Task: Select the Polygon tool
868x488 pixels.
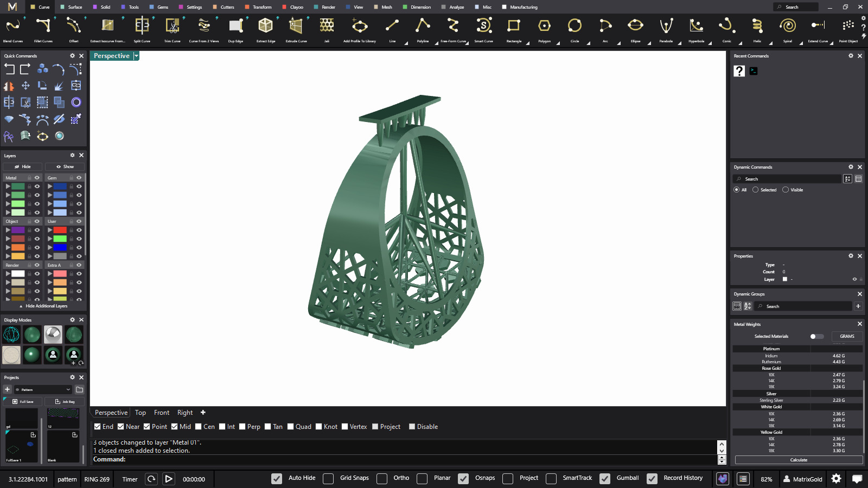Action: tap(545, 29)
